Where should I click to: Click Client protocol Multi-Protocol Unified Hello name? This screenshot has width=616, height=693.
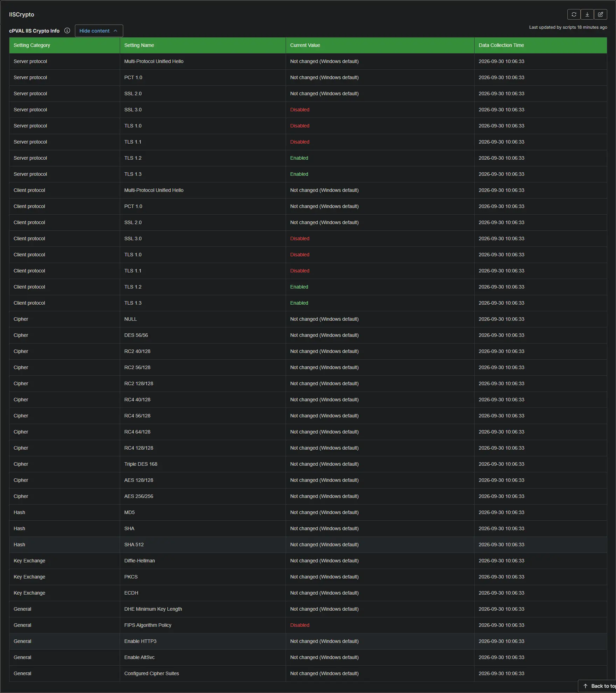tap(154, 190)
